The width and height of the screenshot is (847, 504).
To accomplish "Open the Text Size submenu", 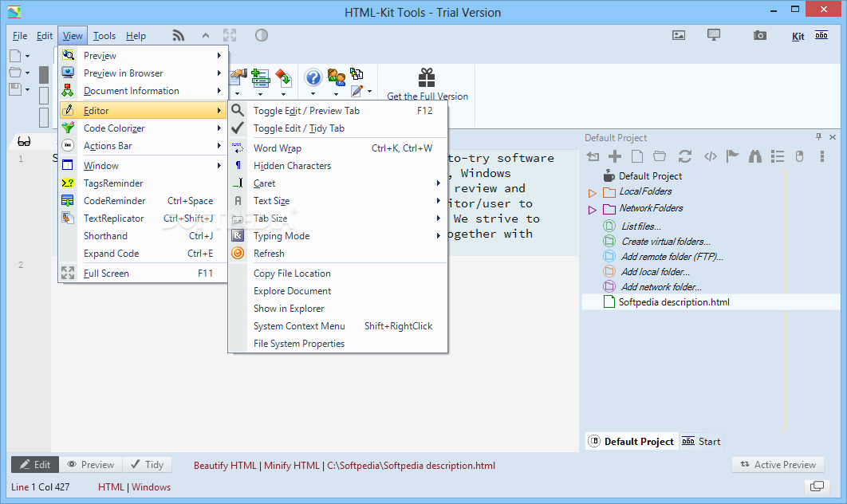I will (x=337, y=201).
